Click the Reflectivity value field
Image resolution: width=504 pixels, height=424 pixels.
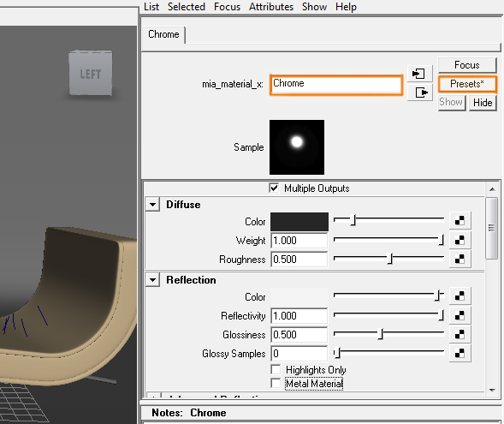[x=299, y=315]
